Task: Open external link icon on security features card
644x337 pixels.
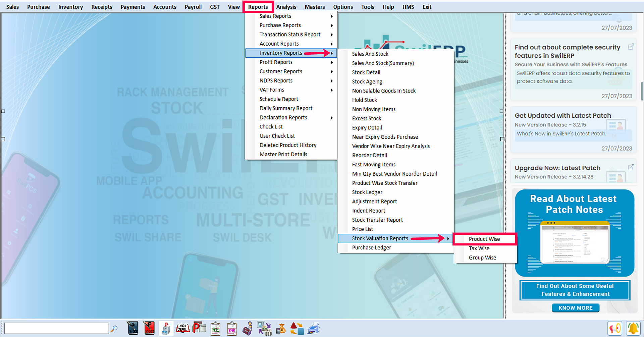Action: 631,47
